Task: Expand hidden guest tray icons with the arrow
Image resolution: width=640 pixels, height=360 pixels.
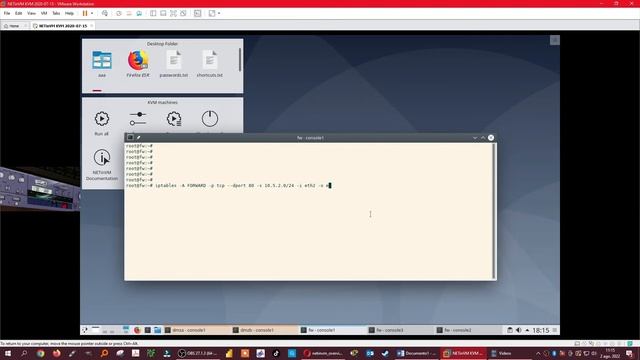Action: pos(527,330)
